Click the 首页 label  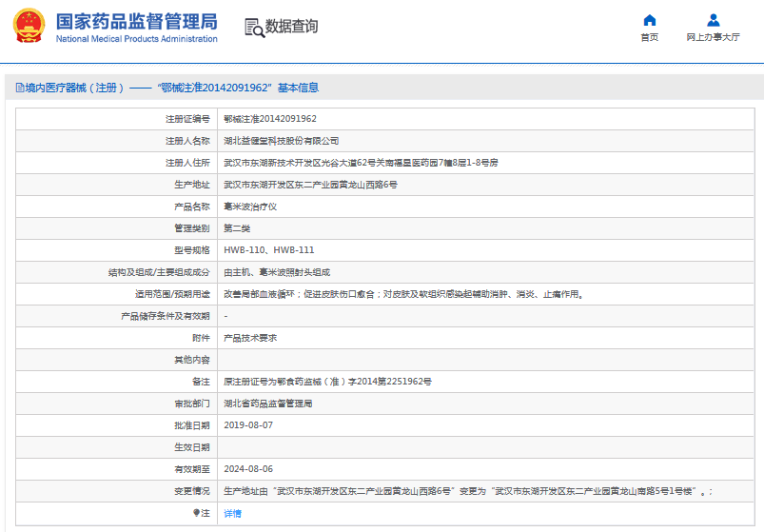(x=650, y=37)
